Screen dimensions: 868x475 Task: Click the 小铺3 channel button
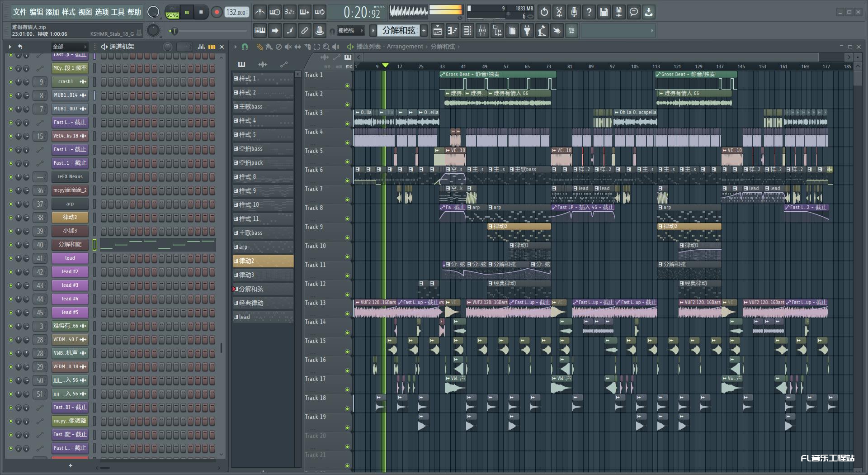[70, 231]
